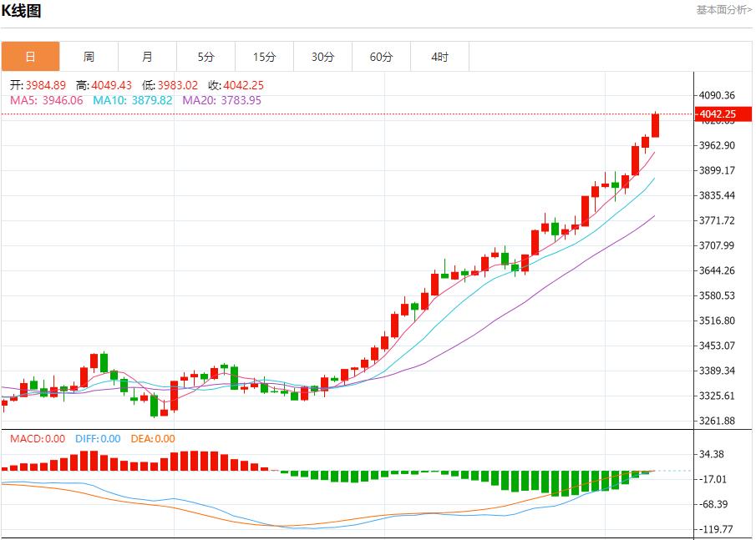
Task: Select the 30分 timeframe
Action: click(x=322, y=56)
